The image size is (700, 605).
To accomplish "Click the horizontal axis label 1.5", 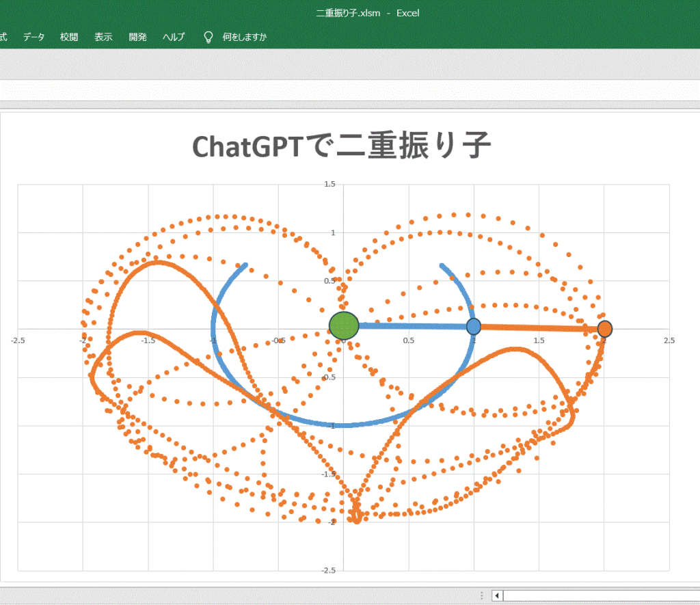I will (x=539, y=340).
